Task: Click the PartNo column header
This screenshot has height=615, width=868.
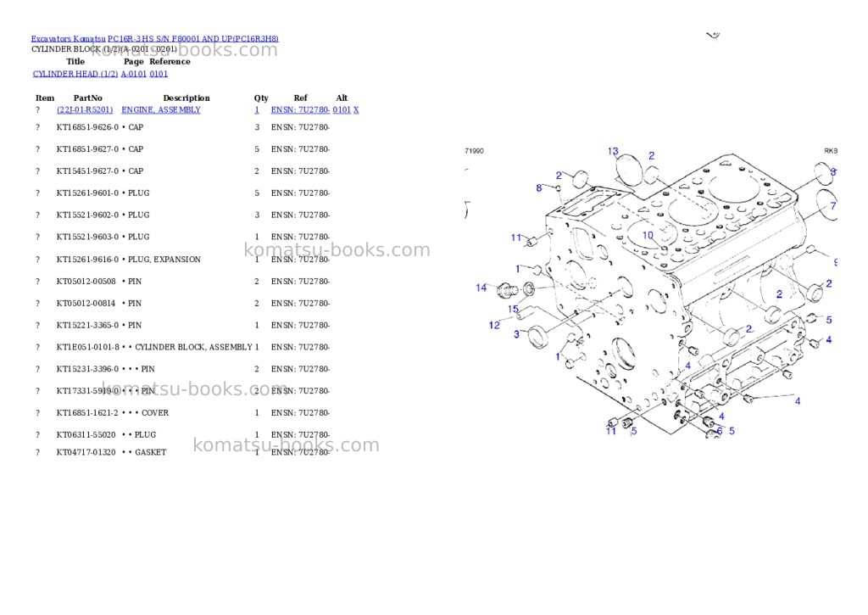Action: coord(88,98)
